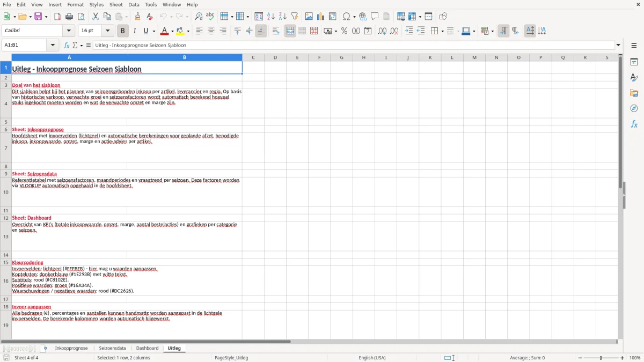Toggle the Left-To-Right paragraph direction
The height and width of the screenshot is (362, 644).
503,31
